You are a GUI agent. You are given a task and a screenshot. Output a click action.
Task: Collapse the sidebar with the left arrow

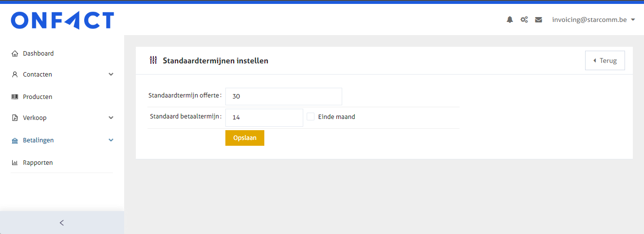62,223
